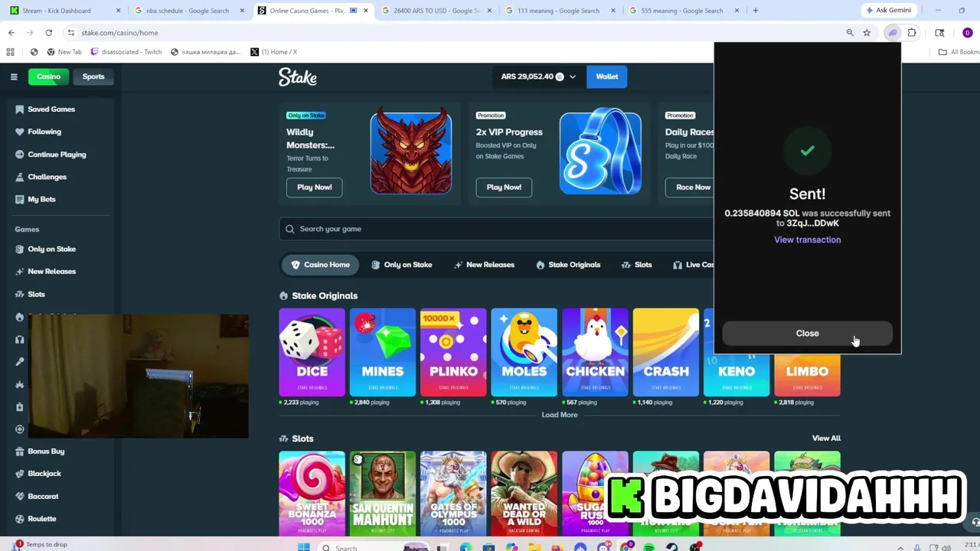Viewport: 980px width, 551px height.
Task: Select the Casino Home tab
Action: pyautogui.click(x=320, y=265)
